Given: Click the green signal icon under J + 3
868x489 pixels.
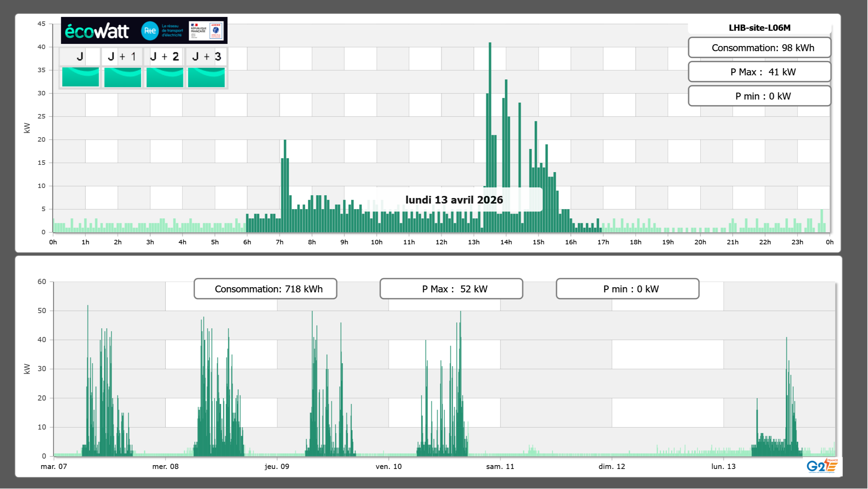Looking at the screenshot, I should (x=206, y=77).
